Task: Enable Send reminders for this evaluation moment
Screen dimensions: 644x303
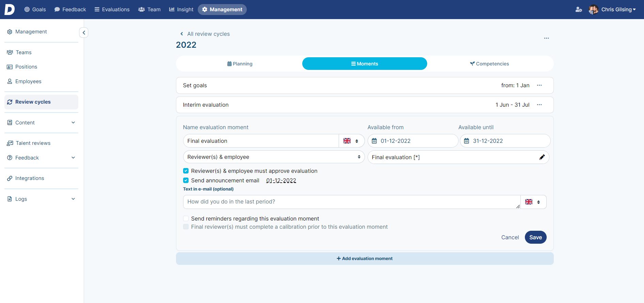Action: coord(186,218)
